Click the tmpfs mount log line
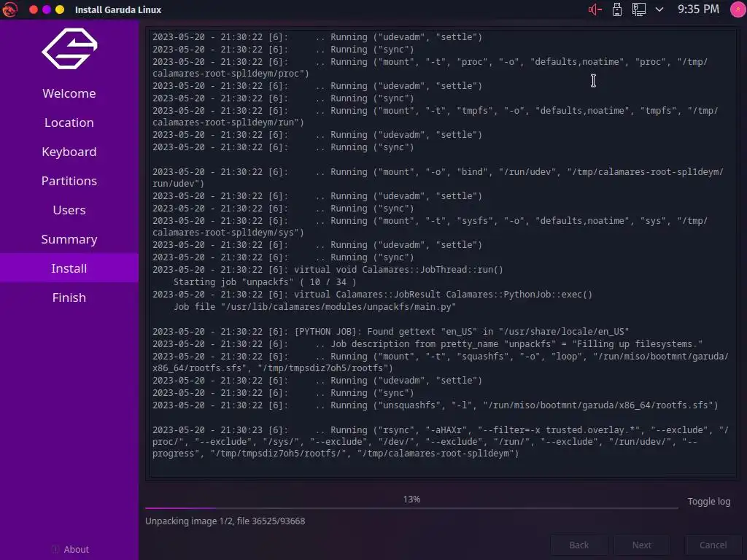The image size is (747, 560). (436, 116)
